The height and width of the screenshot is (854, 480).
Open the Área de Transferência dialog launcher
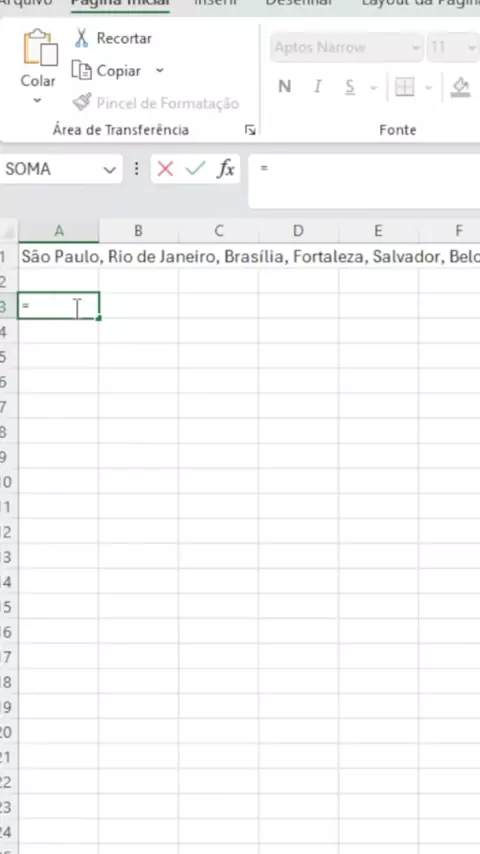click(250, 130)
